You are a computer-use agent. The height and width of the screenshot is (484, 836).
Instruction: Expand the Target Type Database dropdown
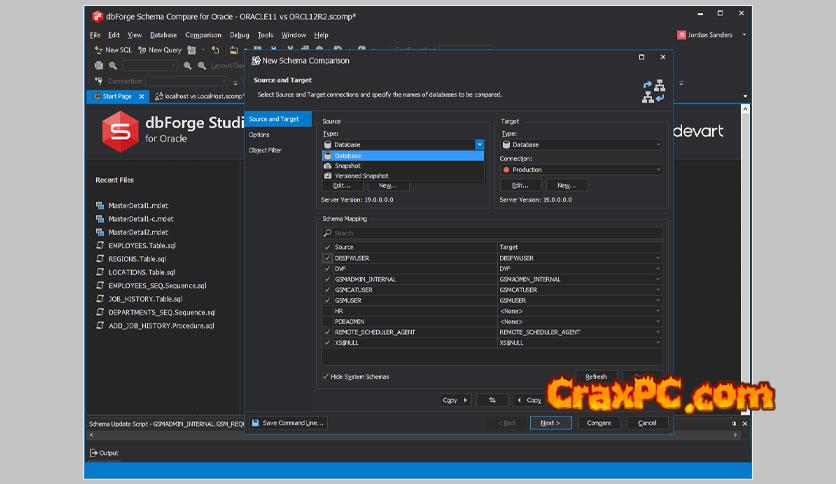658,145
